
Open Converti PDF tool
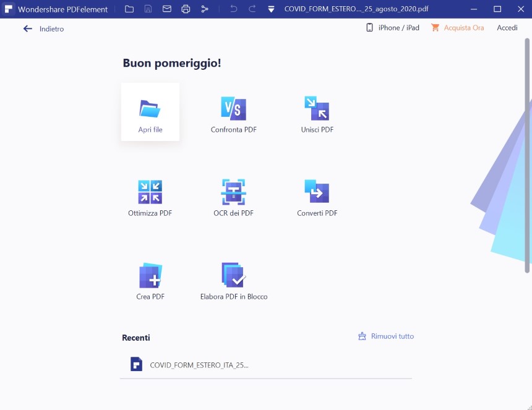[317, 198]
